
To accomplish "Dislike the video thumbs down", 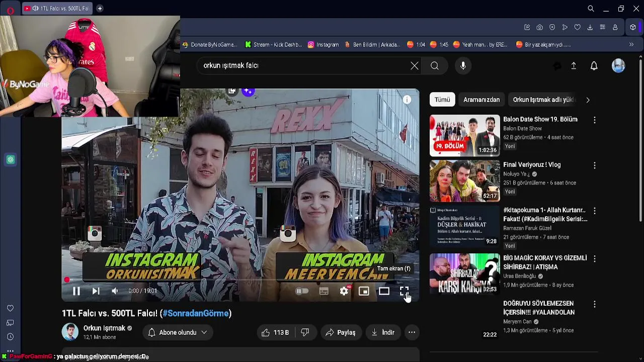I will click(x=305, y=332).
